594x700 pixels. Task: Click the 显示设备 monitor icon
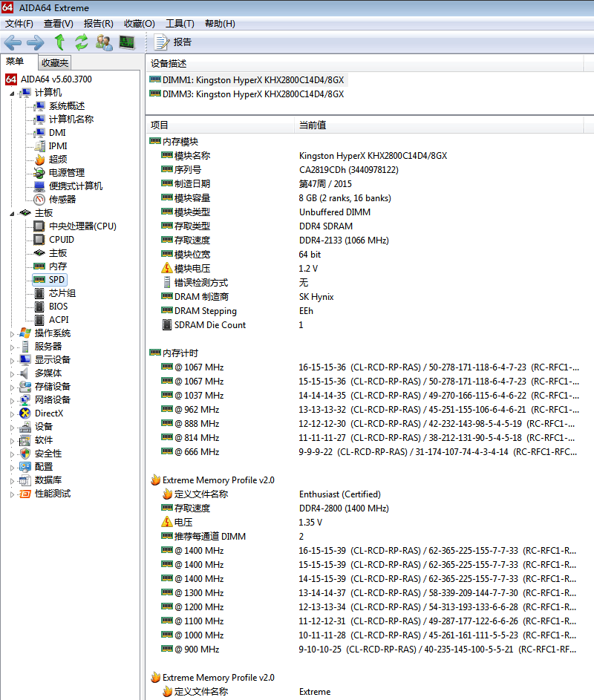coord(25,360)
